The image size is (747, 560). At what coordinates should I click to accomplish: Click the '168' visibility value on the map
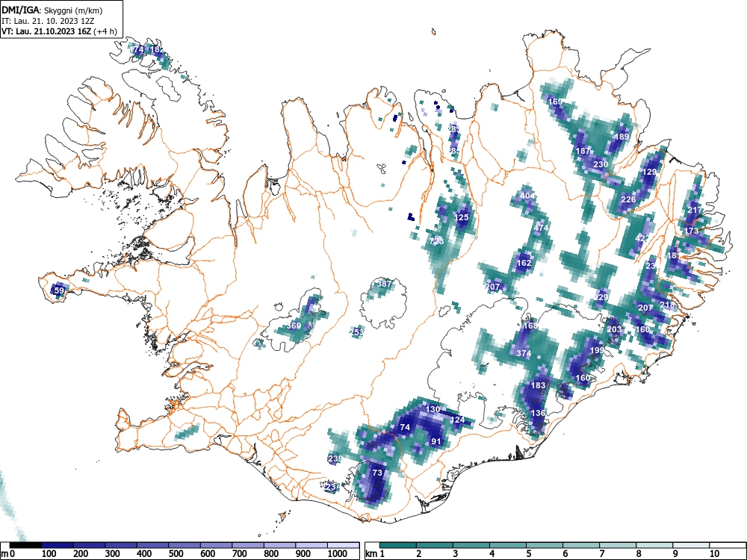(530, 326)
